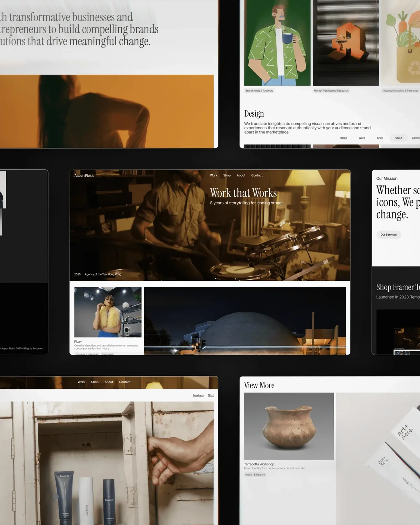Screen dimensions: 420x525
Task: Click the Market Positioning Research label
Action: (331, 91)
